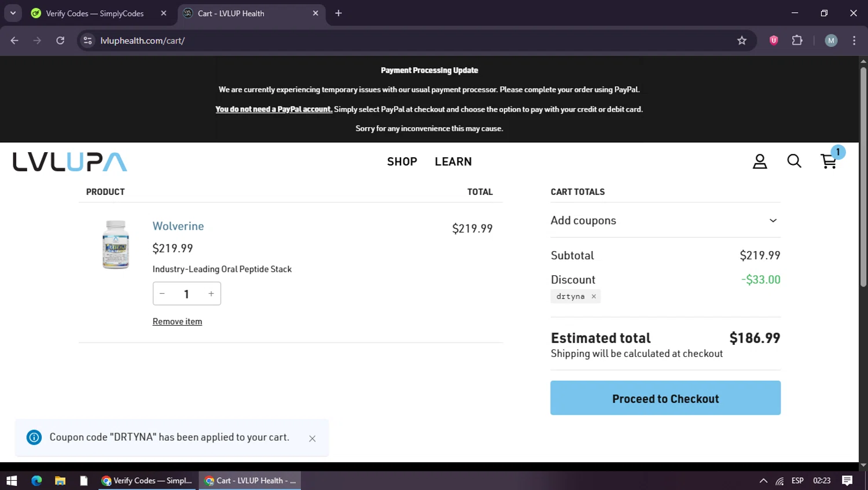Screen dimensions: 868x490
Task: Open the Windows notification center icon
Action: pos(847,481)
